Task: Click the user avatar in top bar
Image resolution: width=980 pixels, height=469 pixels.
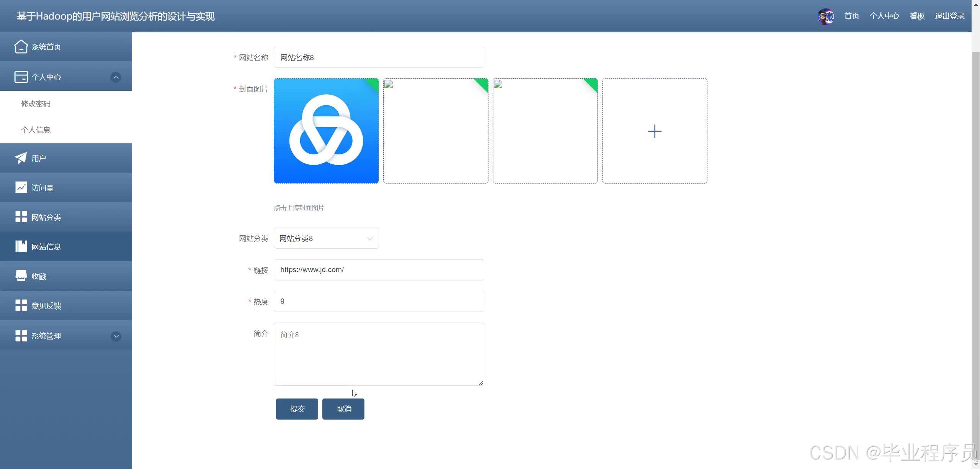Action: pos(826,16)
